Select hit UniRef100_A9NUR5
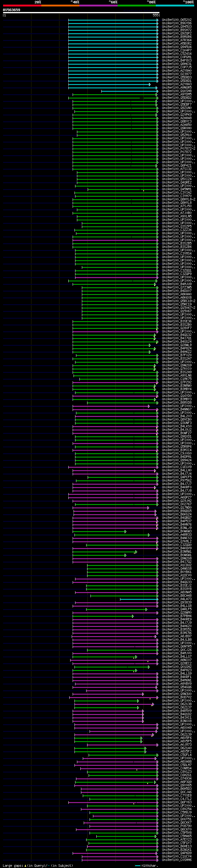197x868 pixels. click(x=177, y=88)
